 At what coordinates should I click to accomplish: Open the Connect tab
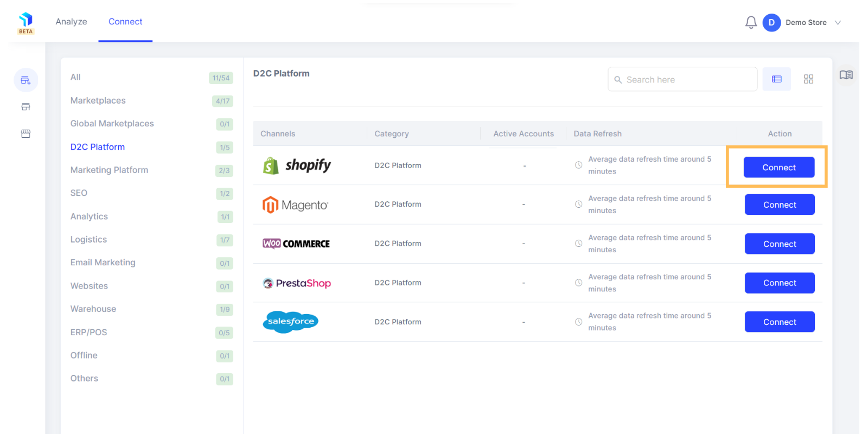click(x=125, y=22)
